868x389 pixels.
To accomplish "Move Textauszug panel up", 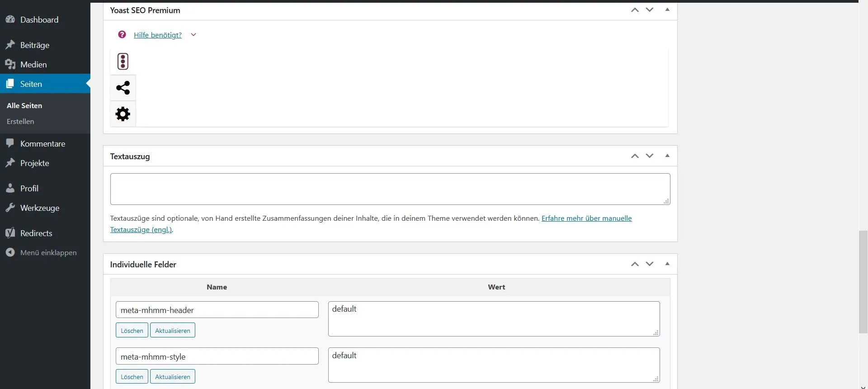I will point(635,156).
